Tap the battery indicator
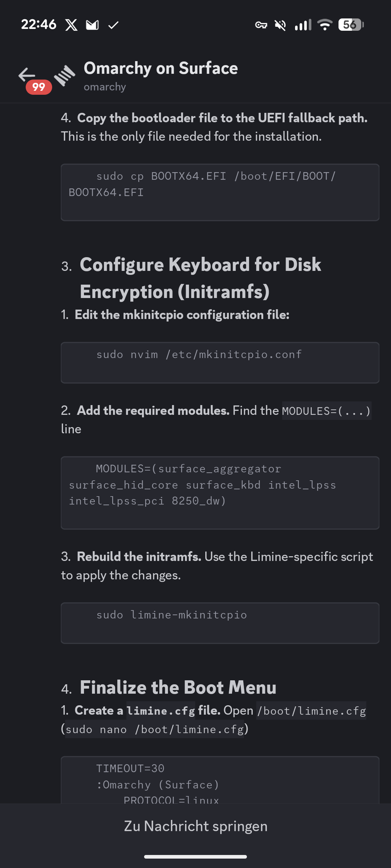The width and height of the screenshot is (391, 868). pos(350,25)
